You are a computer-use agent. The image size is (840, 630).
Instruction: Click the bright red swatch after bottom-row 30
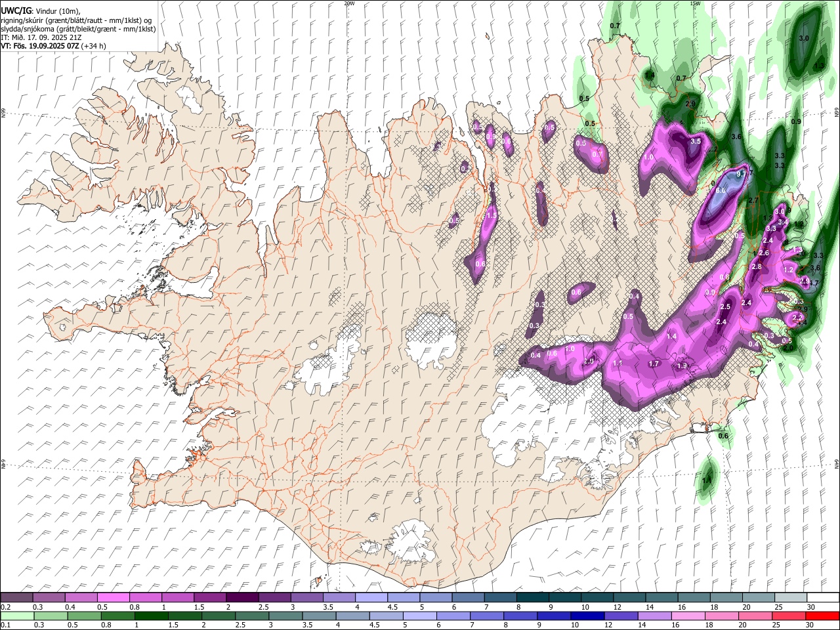822,616
